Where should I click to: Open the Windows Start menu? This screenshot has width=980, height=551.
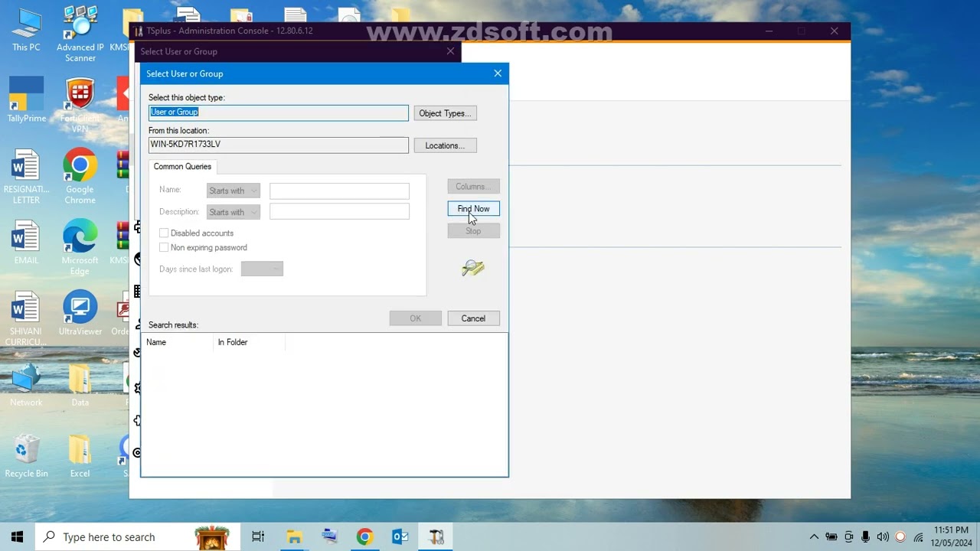click(18, 536)
